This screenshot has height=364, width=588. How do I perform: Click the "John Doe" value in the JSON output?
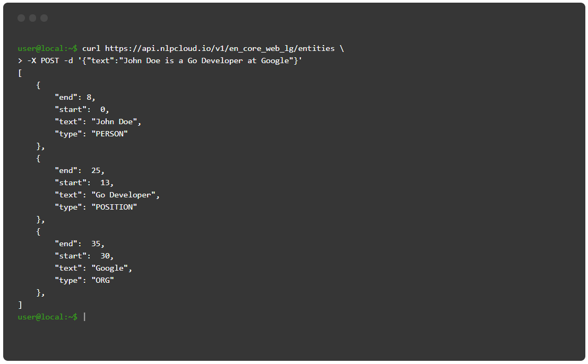[x=116, y=122]
